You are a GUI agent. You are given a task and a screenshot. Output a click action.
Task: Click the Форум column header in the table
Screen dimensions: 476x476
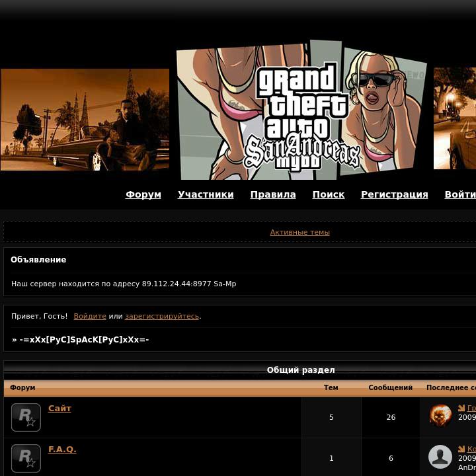click(22, 387)
